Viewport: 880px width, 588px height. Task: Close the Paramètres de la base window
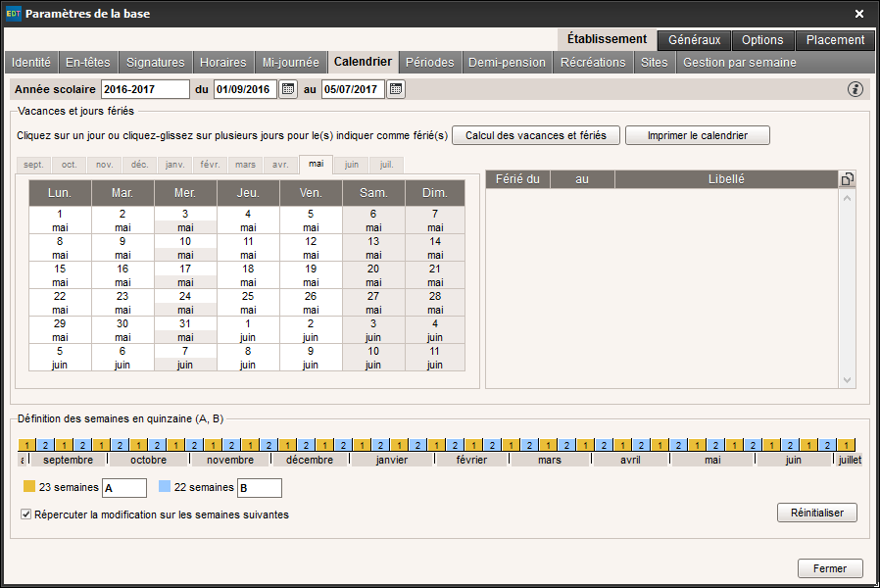(x=859, y=14)
